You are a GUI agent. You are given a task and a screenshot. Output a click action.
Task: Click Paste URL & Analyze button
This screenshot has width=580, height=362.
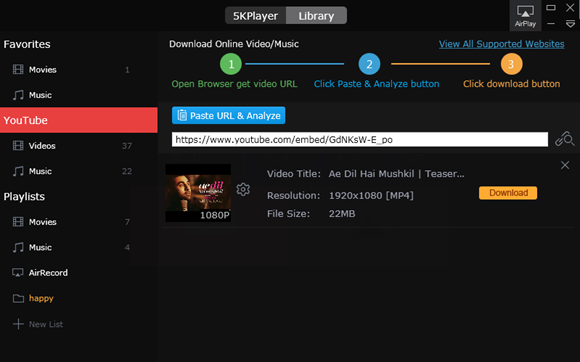229,115
